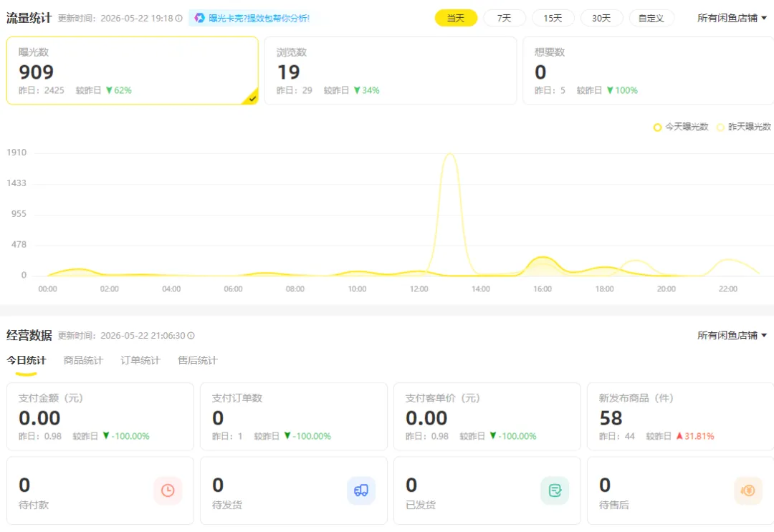Click info icon beside 流量统计 update time

pyautogui.click(x=178, y=18)
